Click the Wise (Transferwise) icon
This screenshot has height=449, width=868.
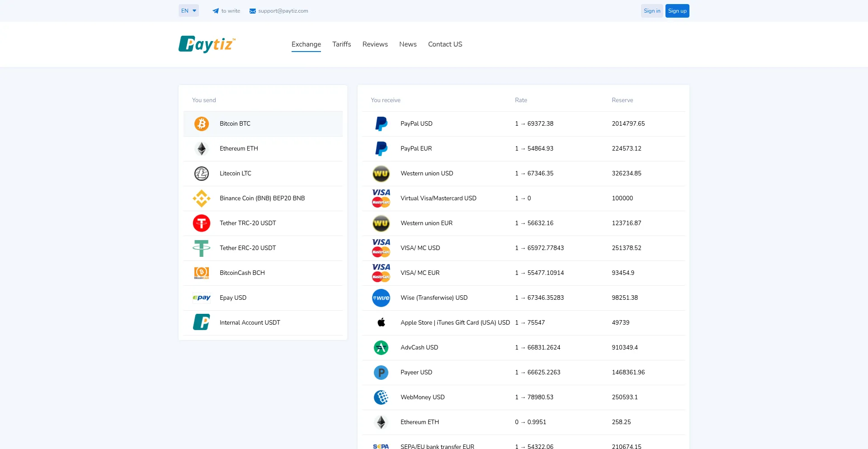pos(381,298)
